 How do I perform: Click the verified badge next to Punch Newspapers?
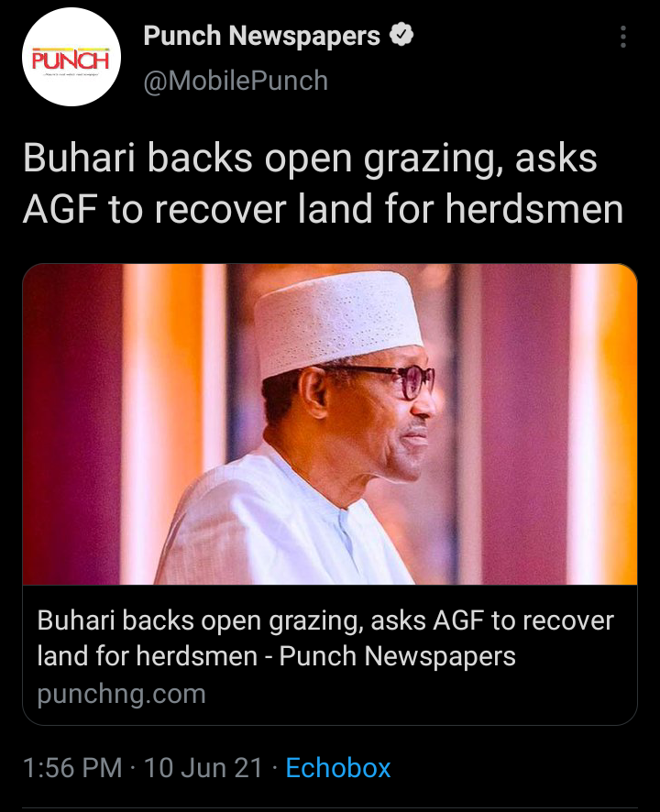[x=401, y=35]
